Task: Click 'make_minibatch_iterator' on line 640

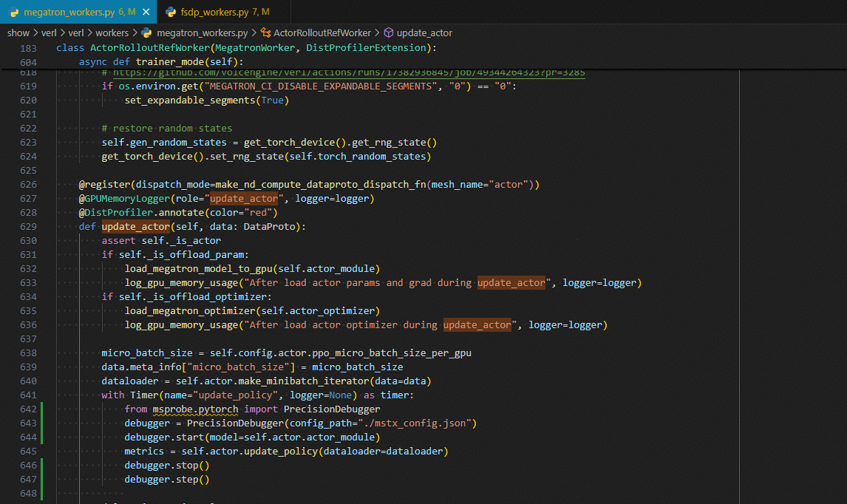Action: click(x=304, y=381)
